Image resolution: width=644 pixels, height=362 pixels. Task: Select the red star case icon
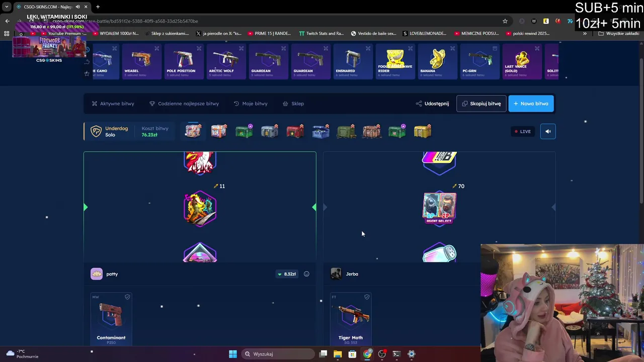pos(295,131)
